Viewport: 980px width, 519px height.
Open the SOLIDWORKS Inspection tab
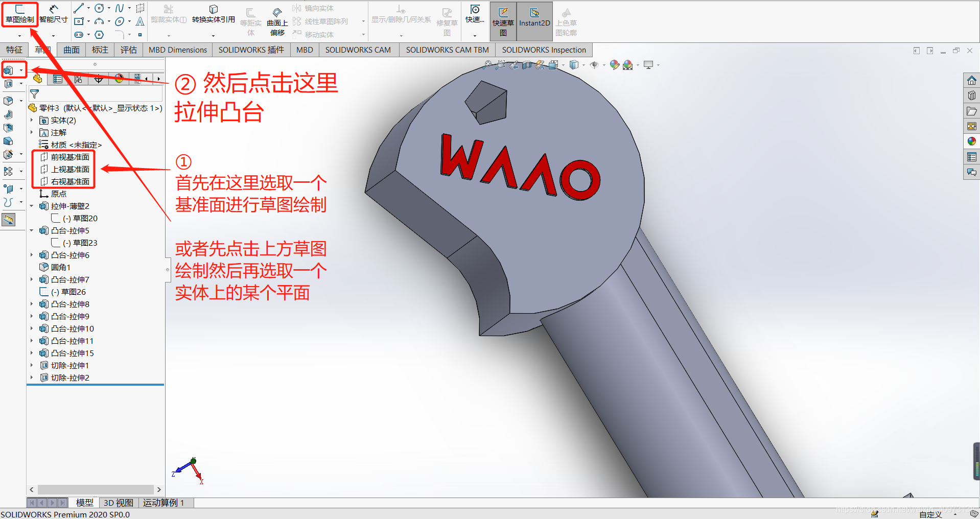544,50
